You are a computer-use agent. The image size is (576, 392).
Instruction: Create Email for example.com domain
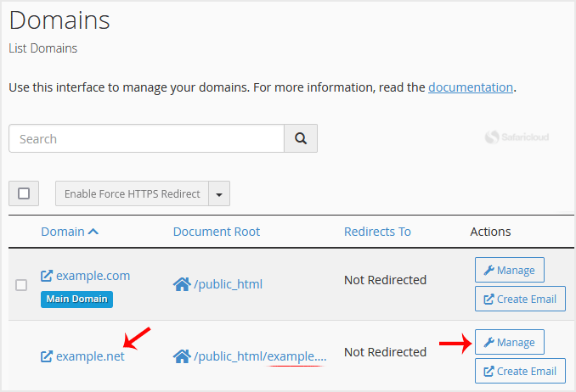coord(520,299)
